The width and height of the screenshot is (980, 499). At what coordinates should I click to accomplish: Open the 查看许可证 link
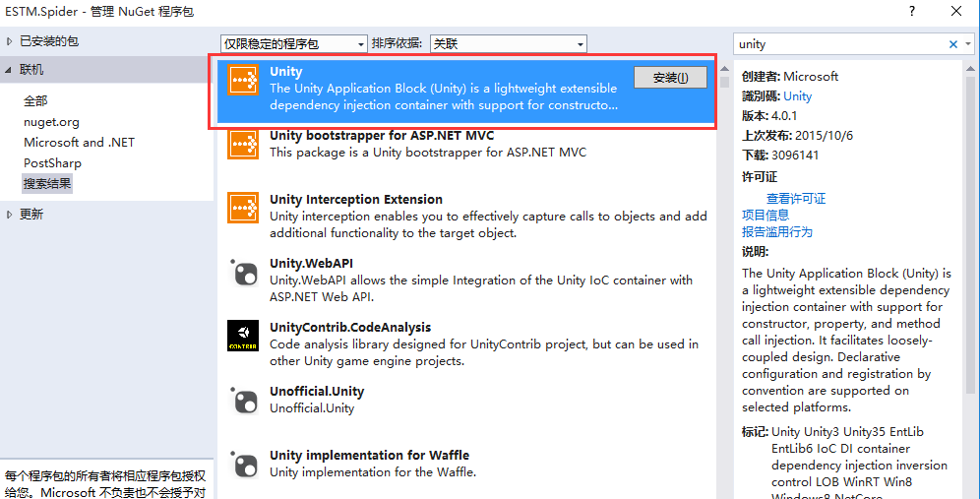(x=796, y=199)
